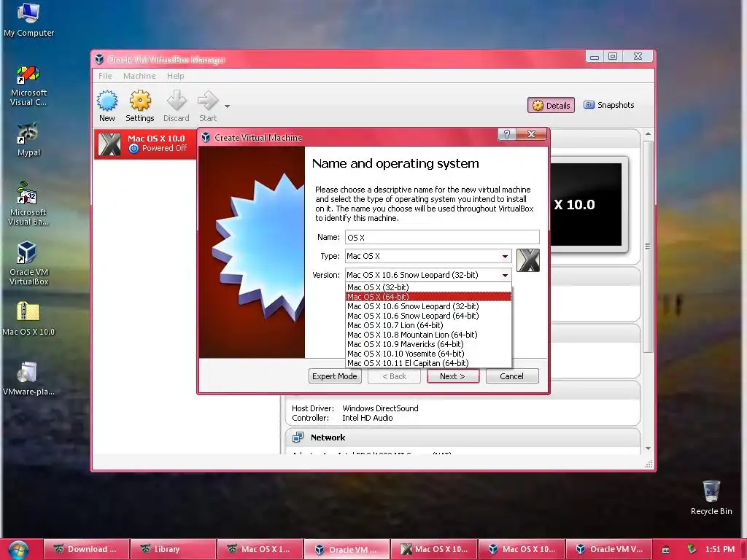Choose 10.9 Mavericks option
Image resolution: width=747 pixels, height=560 pixels.
[x=428, y=344]
